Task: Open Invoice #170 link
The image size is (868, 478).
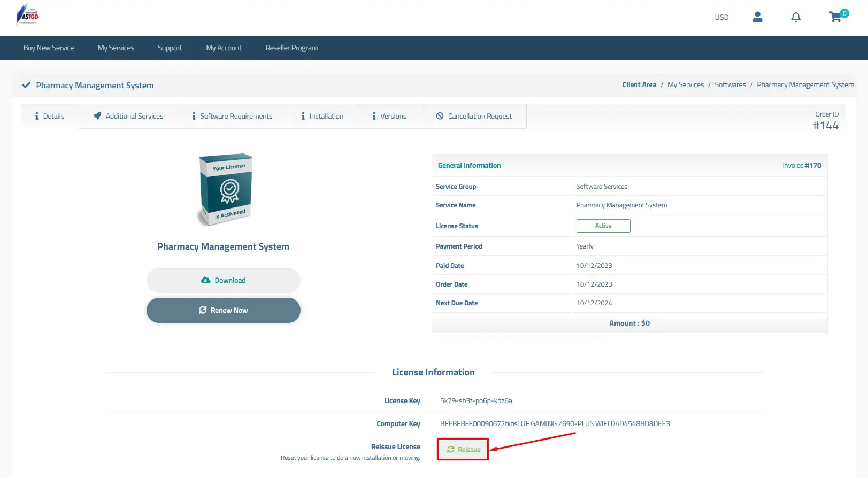Action: (x=802, y=165)
